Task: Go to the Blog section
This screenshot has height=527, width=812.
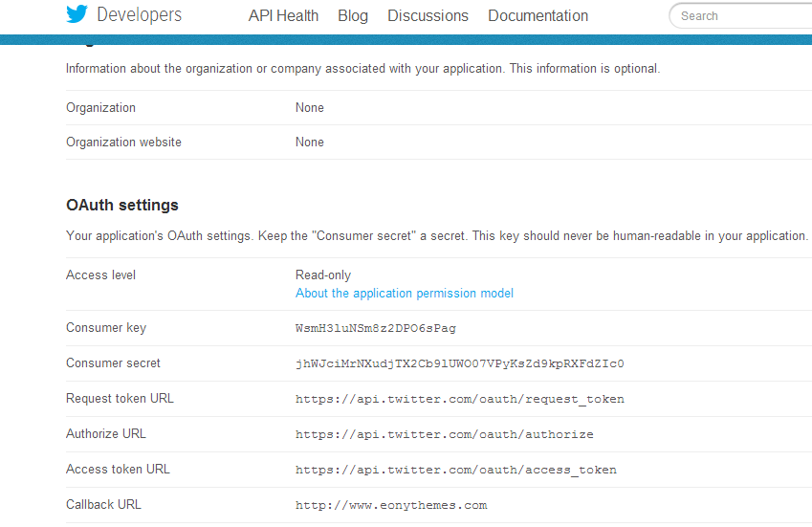Action: [x=353, y=16]
